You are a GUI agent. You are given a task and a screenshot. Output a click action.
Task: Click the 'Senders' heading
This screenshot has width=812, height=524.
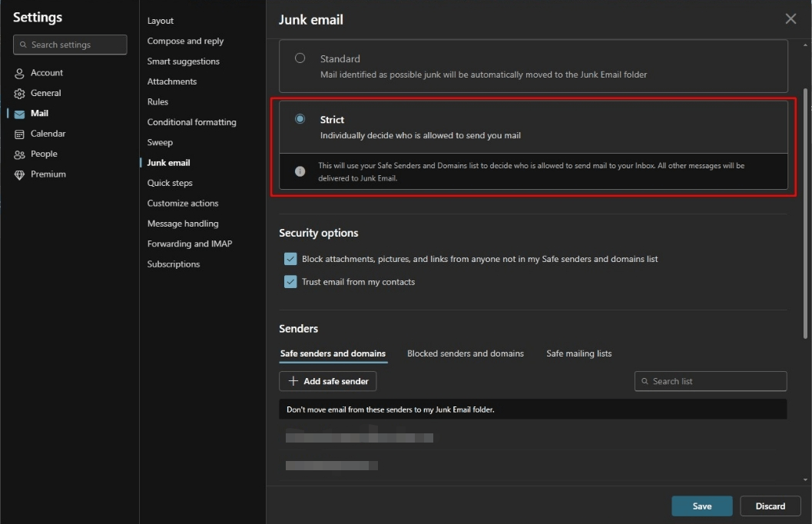point(298,329)
